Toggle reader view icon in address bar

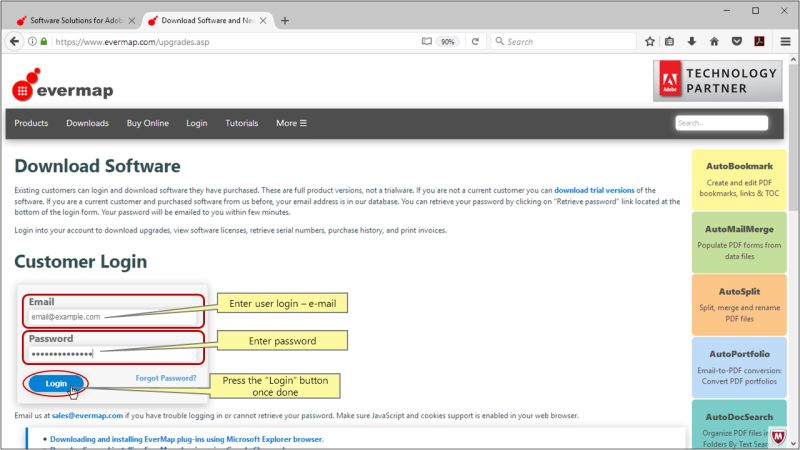(427, 41)
